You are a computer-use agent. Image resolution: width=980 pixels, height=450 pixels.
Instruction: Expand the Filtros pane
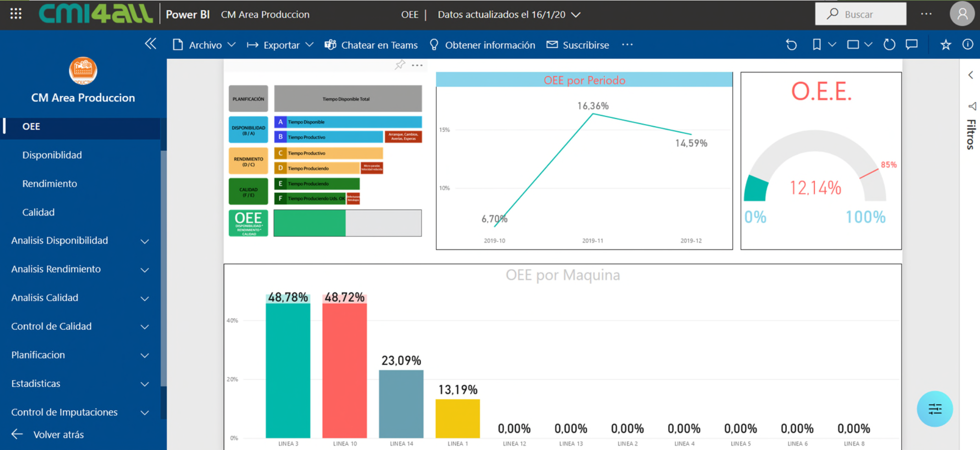coord(970,75)
